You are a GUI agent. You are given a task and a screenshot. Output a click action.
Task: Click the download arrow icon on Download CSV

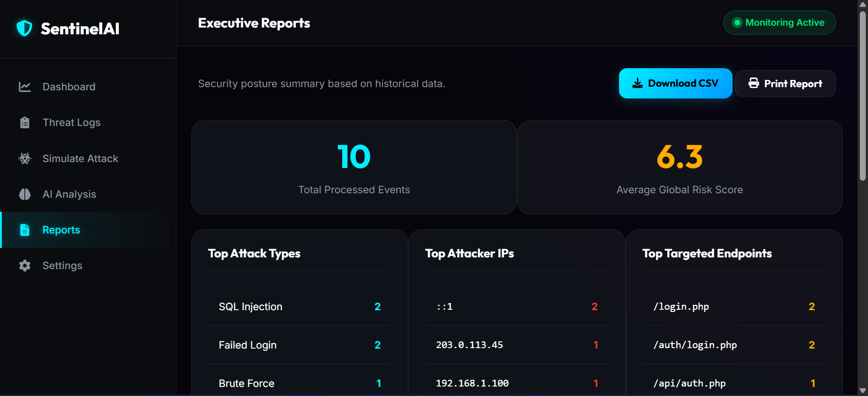click(x=637, y=83)
